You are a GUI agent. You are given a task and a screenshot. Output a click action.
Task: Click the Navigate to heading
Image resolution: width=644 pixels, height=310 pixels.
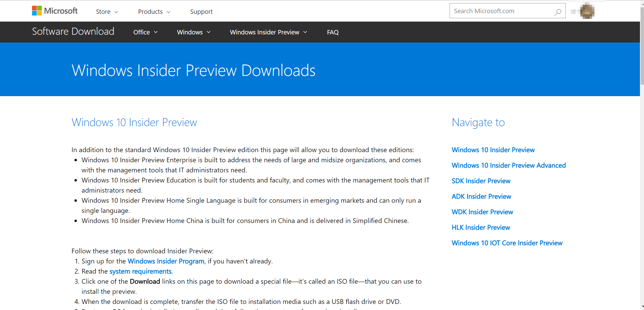[478, 122]
